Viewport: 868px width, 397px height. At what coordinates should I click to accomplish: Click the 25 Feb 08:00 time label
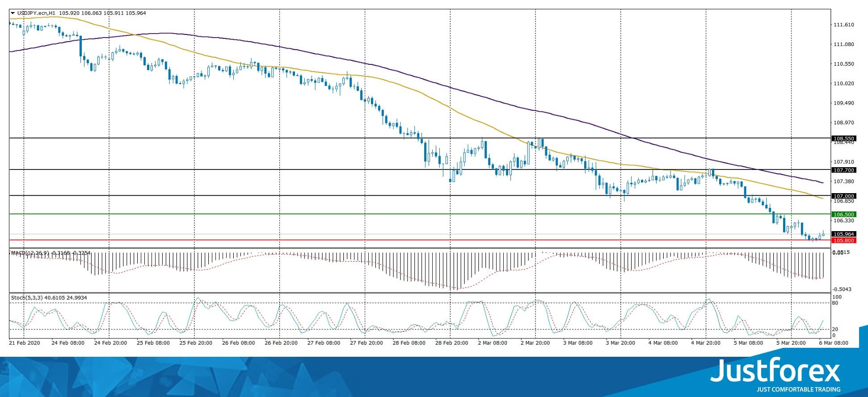[x=153, y=343]
